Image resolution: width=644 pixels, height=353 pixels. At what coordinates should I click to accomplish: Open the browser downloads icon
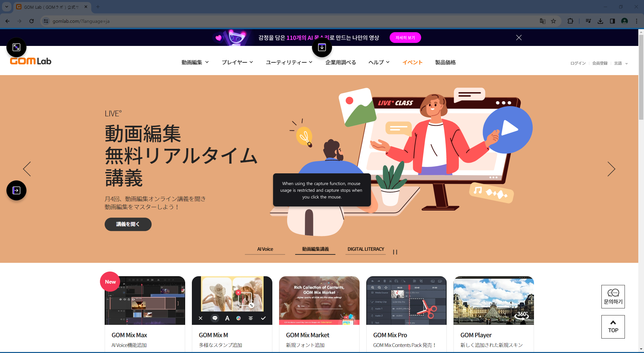click(x=600, y=21)
